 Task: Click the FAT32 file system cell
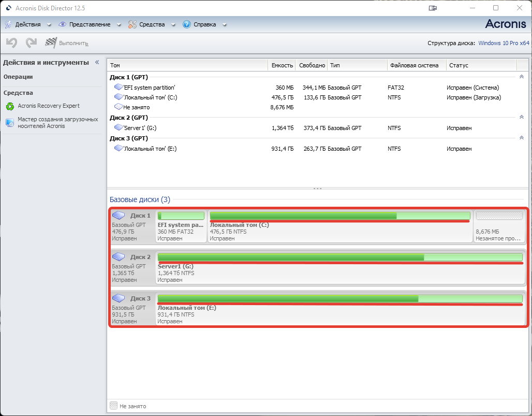[x=396, y=88]
